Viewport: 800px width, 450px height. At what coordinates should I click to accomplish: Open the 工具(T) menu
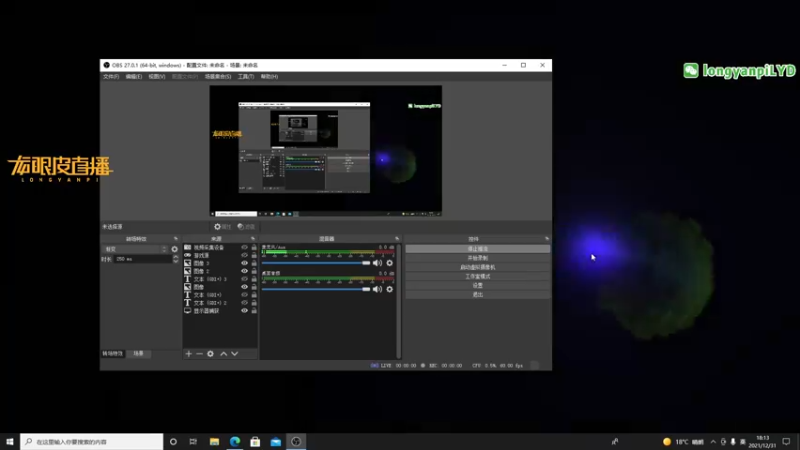click(x=246, y=77)
